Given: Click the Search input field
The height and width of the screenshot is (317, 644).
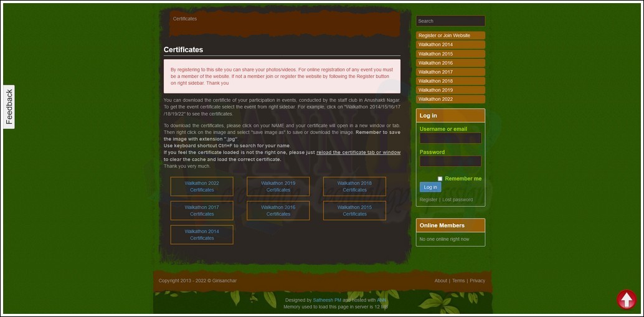Looking at the screenshot, I should click(450, 21).
